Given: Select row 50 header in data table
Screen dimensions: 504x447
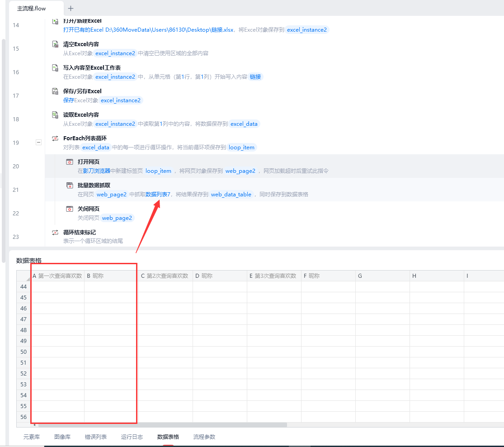Looking at the screenshot, I should pyautogui.click(x=24, y=352).
